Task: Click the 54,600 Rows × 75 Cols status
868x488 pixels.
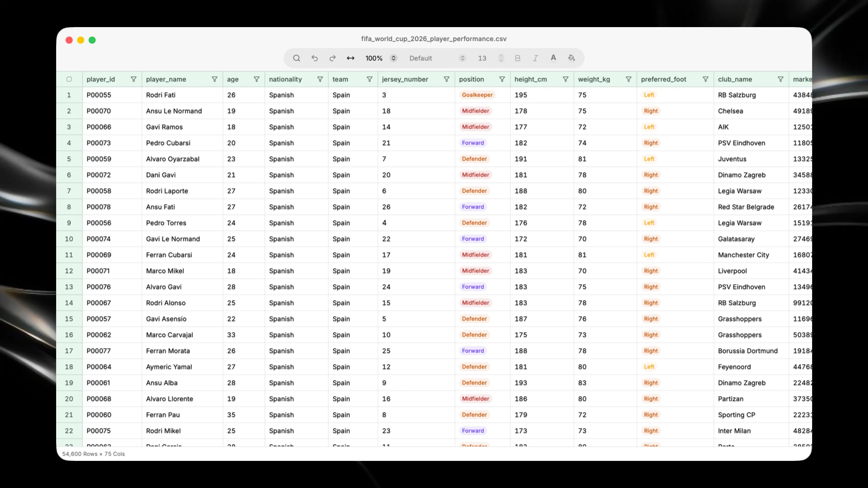Action: coord(93,454)
